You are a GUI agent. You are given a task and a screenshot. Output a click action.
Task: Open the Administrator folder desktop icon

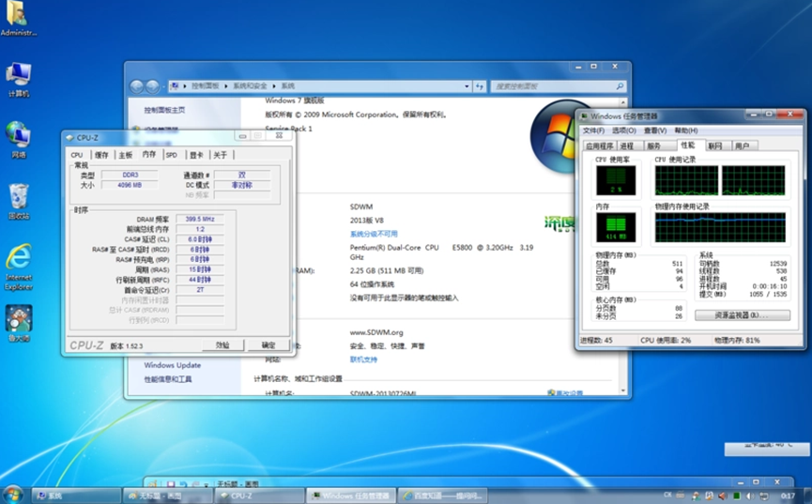click(19, 19)
